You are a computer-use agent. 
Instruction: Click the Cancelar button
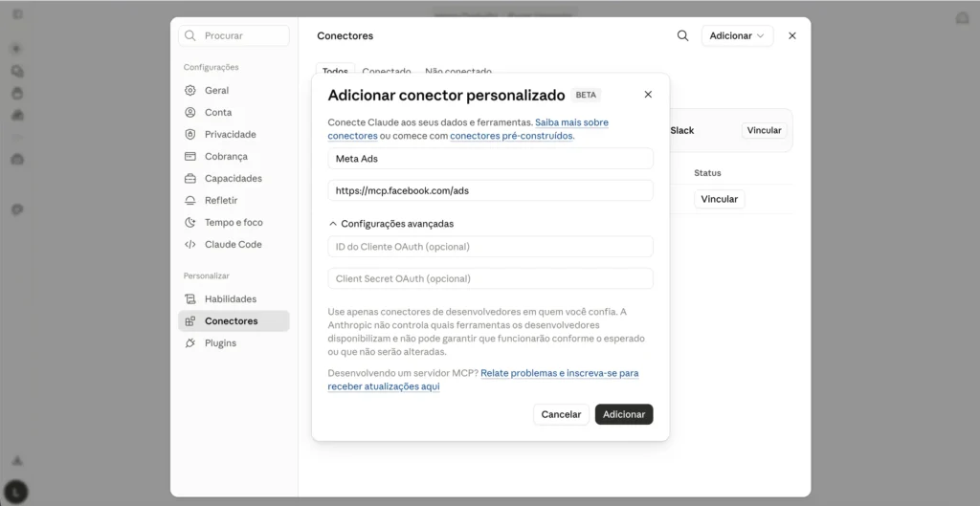coord(561,414)
